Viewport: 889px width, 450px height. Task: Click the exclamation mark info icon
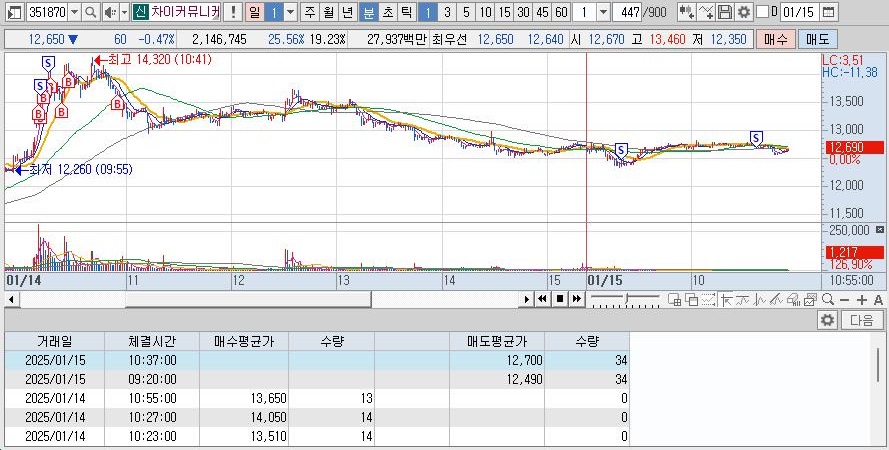tap(232, 12)
